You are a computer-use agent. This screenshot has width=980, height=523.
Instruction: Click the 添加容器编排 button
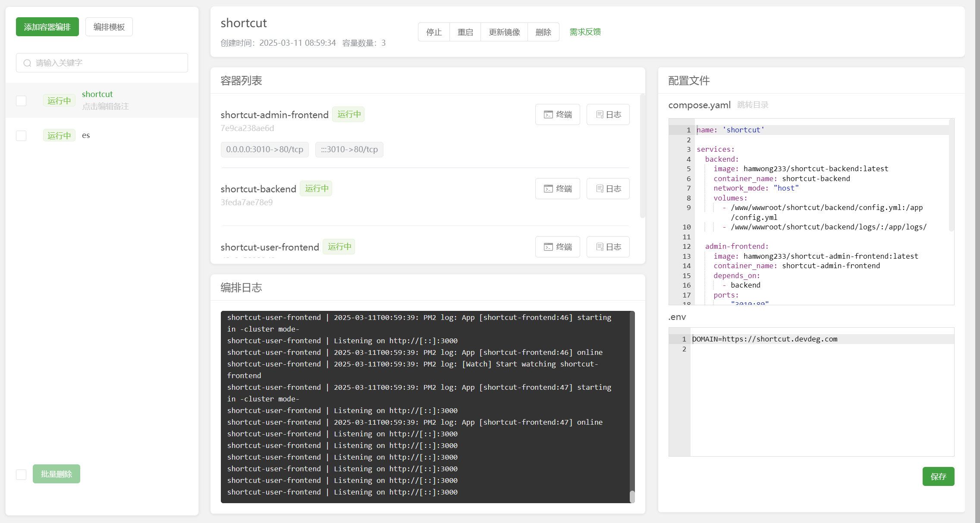click(47, 27)
